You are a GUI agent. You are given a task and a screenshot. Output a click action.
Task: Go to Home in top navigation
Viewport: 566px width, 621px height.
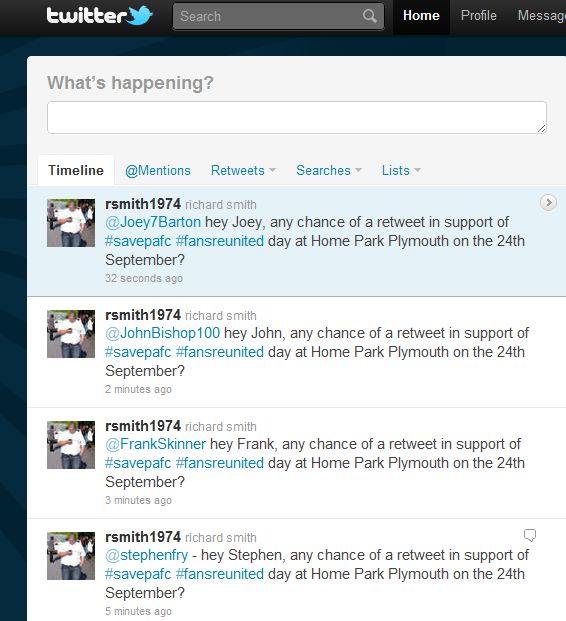pos(421,15)
